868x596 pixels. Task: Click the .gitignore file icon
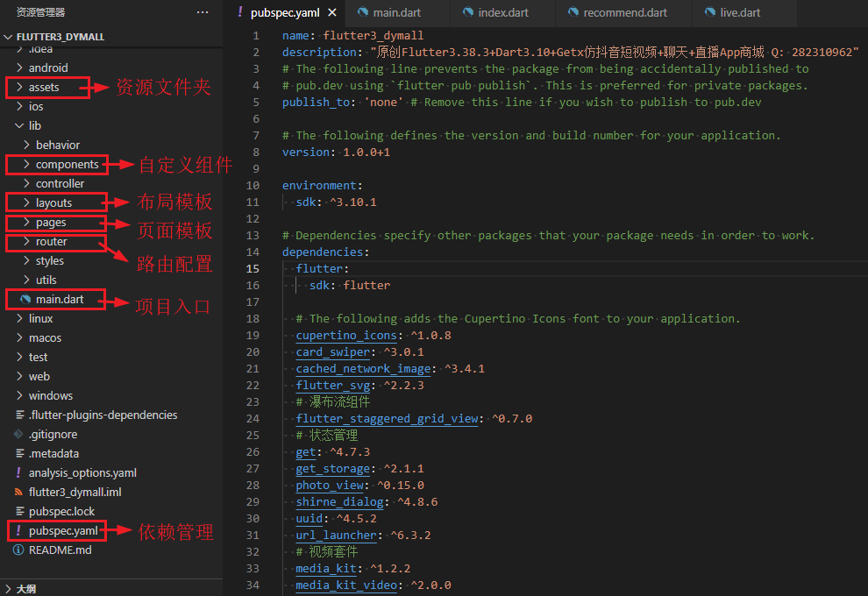(19, 434)
